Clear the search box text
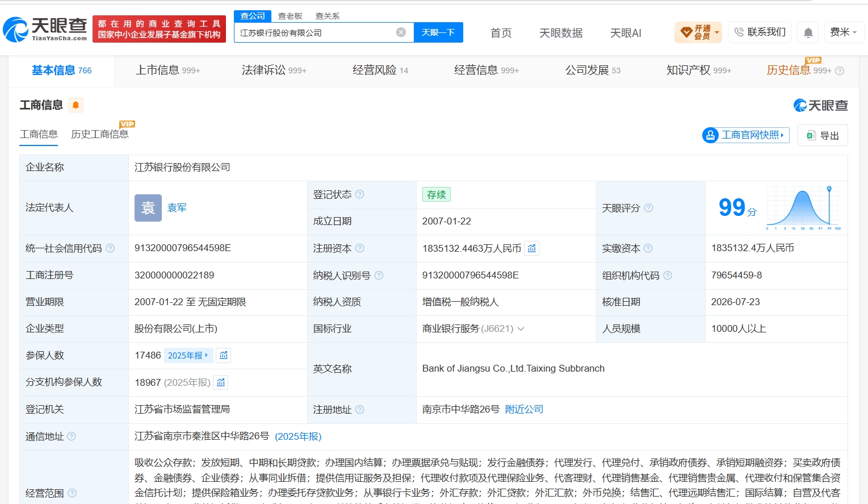 [401, 32]
